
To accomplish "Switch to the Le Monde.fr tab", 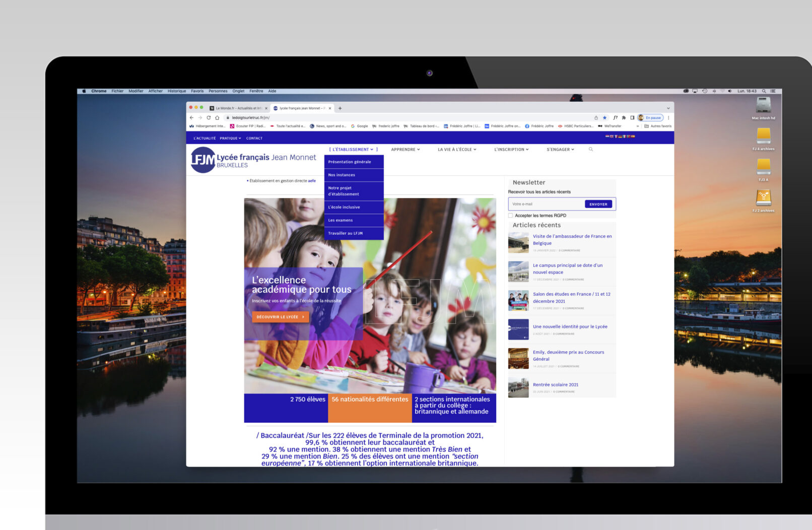I will 238,108.
